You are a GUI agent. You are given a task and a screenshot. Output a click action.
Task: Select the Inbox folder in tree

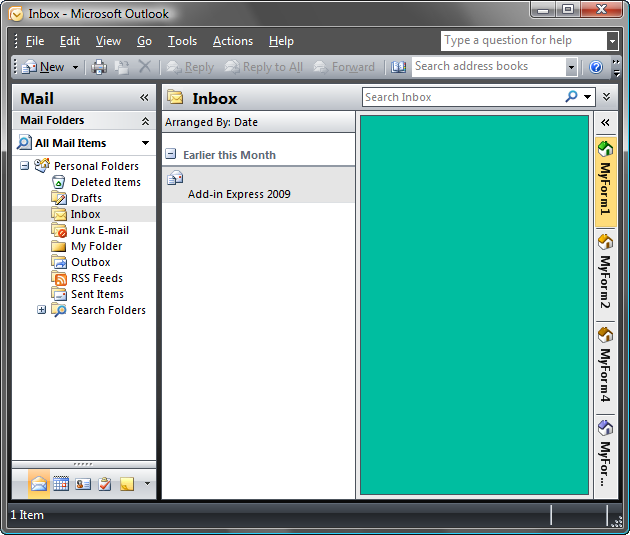pyautogui.click(x=85, y=214)
